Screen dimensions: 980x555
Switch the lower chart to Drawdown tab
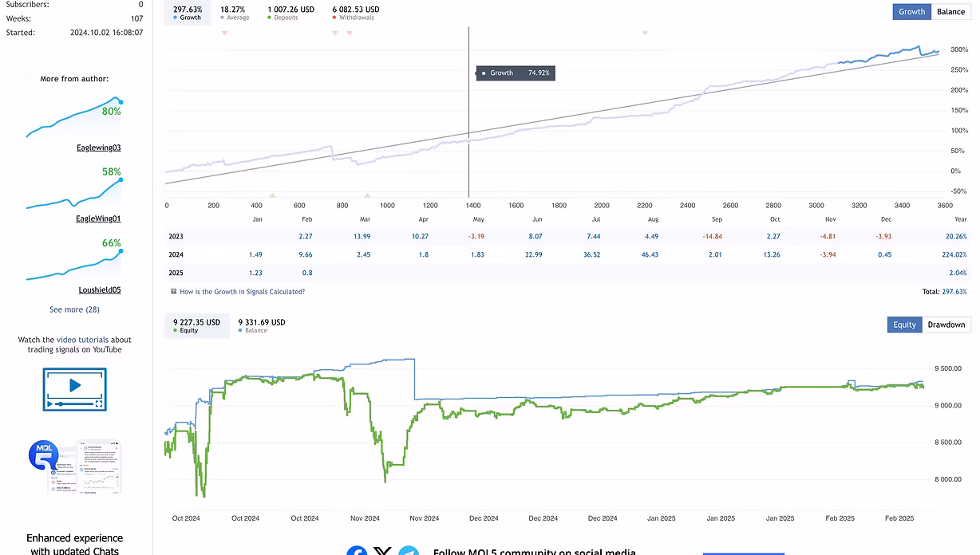(946, 325)
